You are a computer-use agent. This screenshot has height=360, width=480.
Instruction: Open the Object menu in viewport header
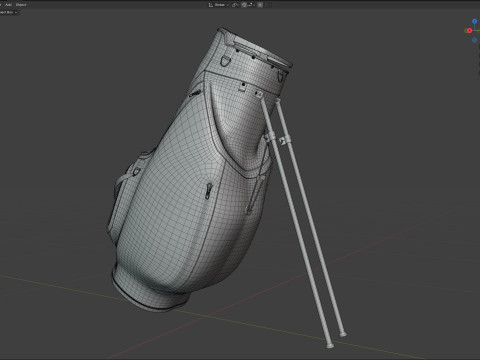(21, 5)
